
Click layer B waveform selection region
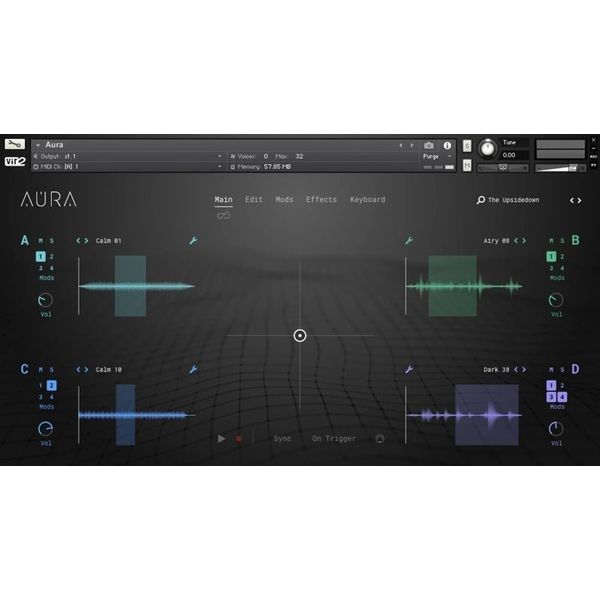click(x=453, y=286)
